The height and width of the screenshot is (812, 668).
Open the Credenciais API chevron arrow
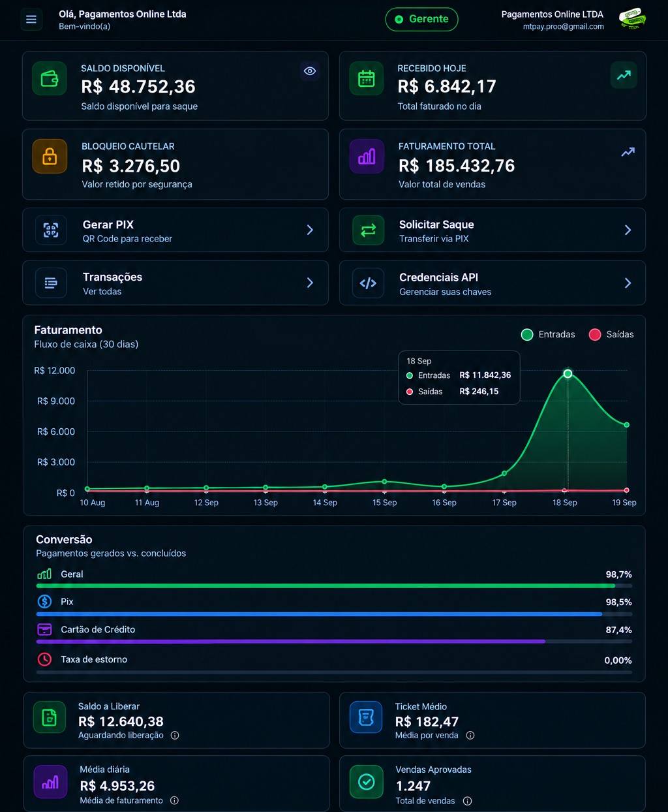(x=628, y=283)
